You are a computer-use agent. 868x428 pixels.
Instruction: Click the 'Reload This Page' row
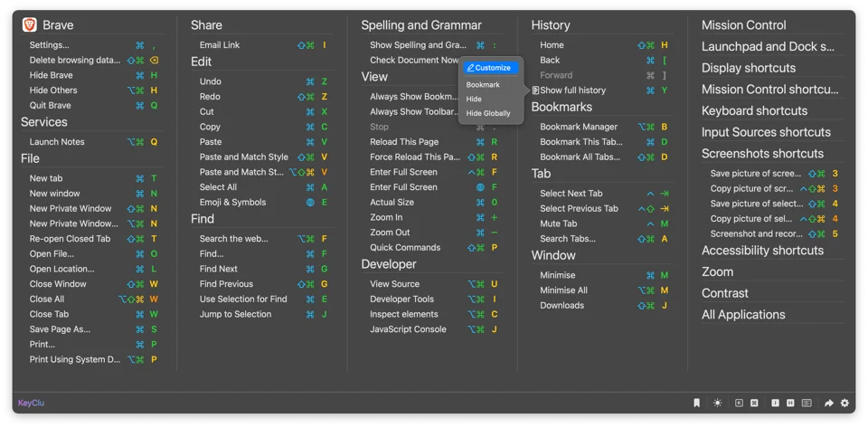tap(434, 142)
